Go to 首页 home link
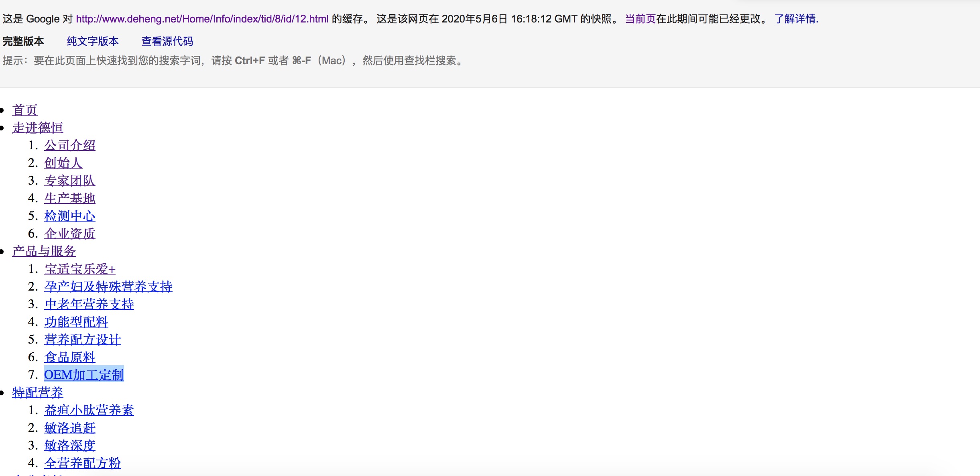 click(25, 110)
